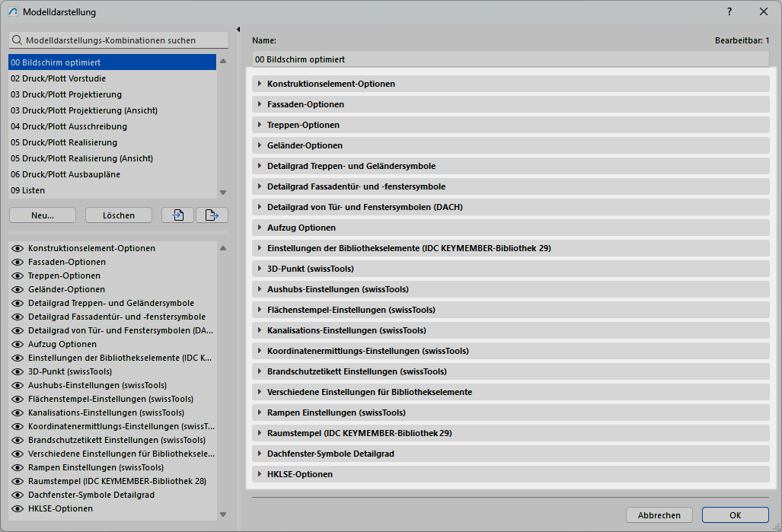Select 05 Druck/Plott Realisierung (Ansicht) combination
The image size is (782, 532).
pyautogui.click(x=81, y=158)
